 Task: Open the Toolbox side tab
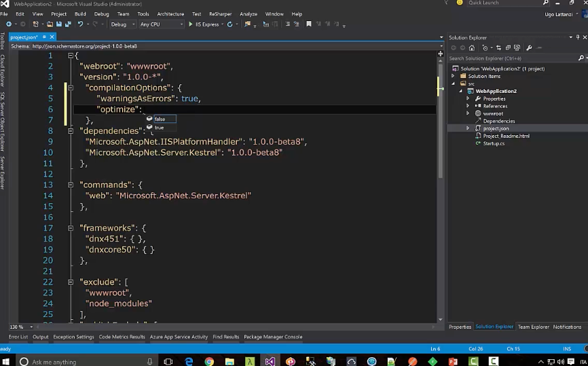click(3, 41)
